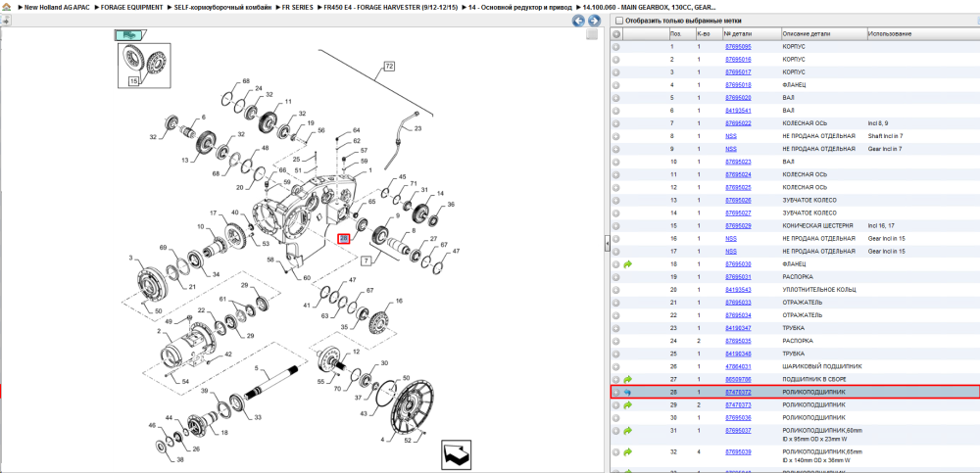
Task: Click plus icon for part 87695026
Action: click(616, 200)
